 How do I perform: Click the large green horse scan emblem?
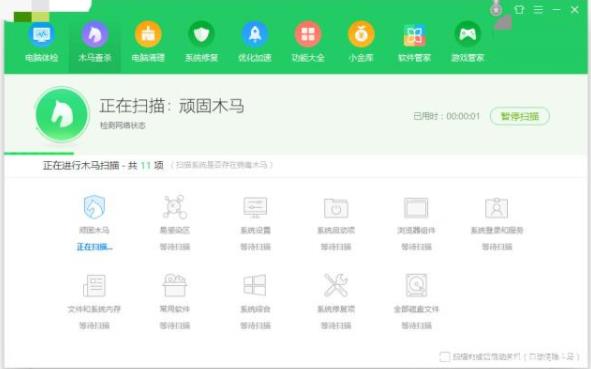point(62,115)
